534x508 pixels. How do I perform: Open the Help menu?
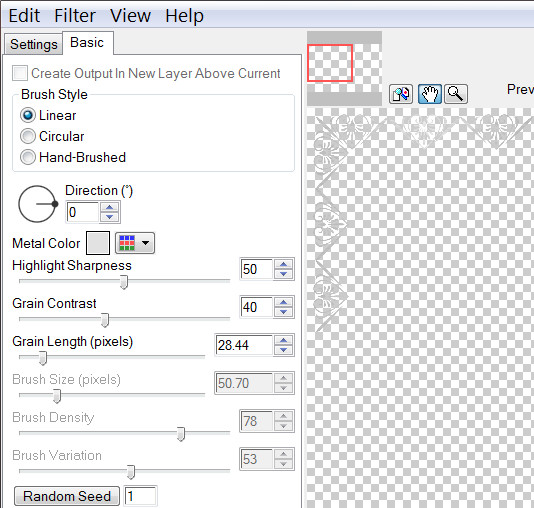184,16
